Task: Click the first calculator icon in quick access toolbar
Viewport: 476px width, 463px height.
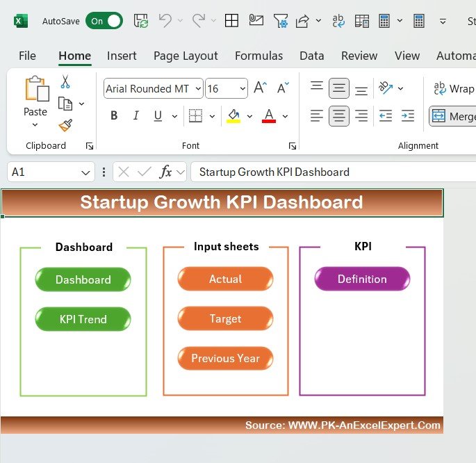Action: (x=384, y=21)
